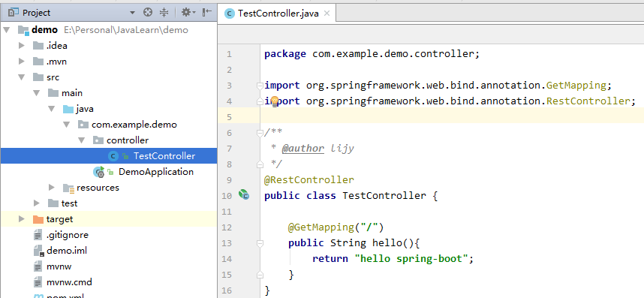
Task: Click the main folder row
Action: 108,93
